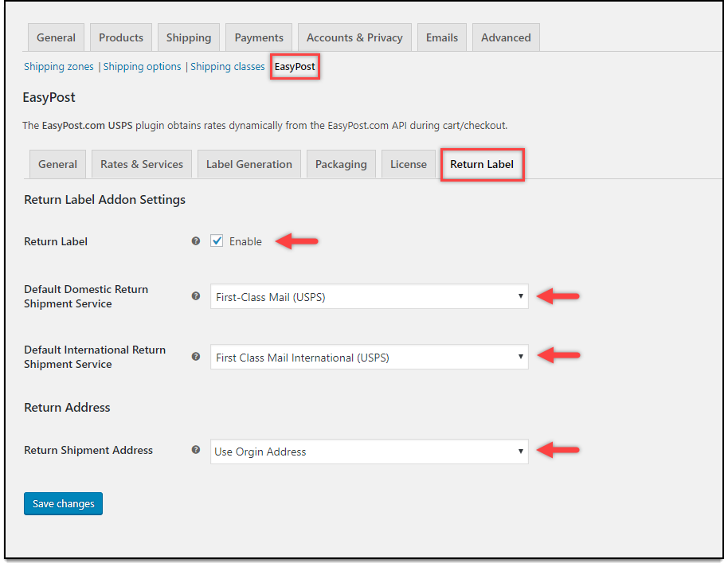Open First Class Mail International (USPS) dropdown
The height and width of the screenshot is (567, 728).
click(x=369, y=357)
